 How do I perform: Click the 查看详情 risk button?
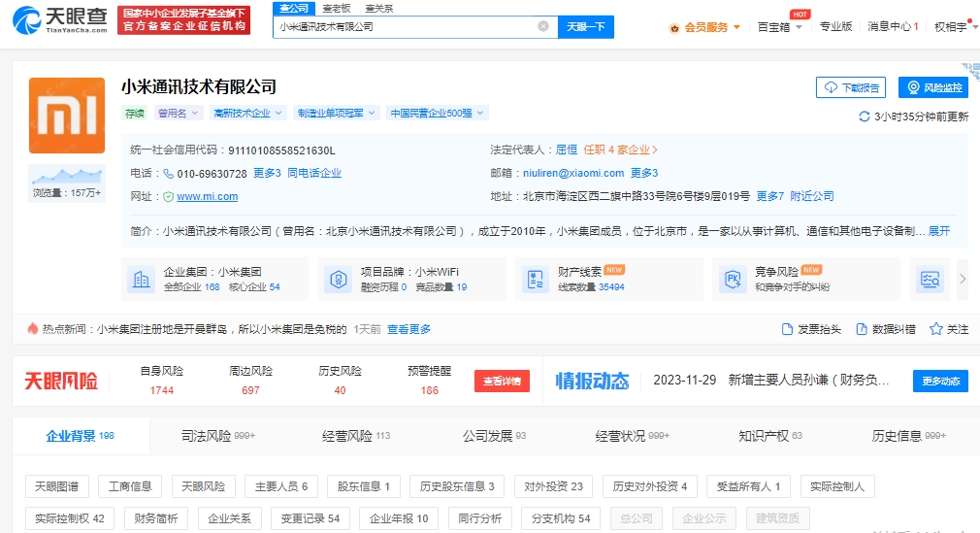[502, 381]
